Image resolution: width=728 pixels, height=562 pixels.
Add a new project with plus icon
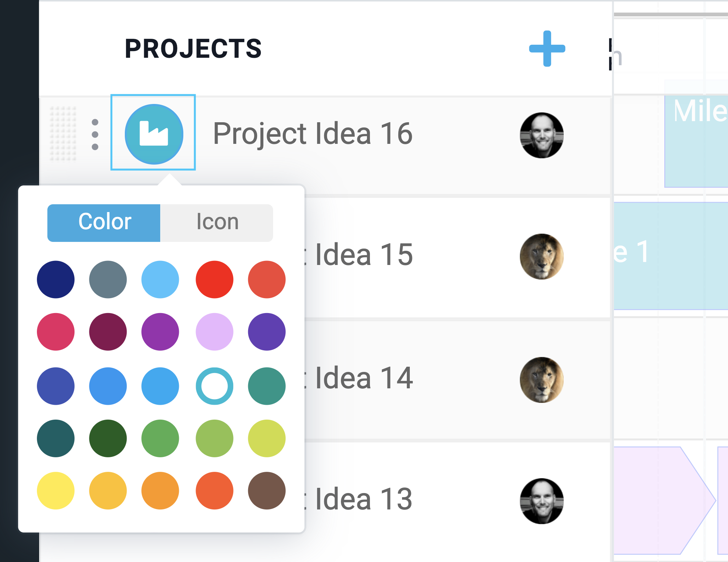(x=547, y=48)
